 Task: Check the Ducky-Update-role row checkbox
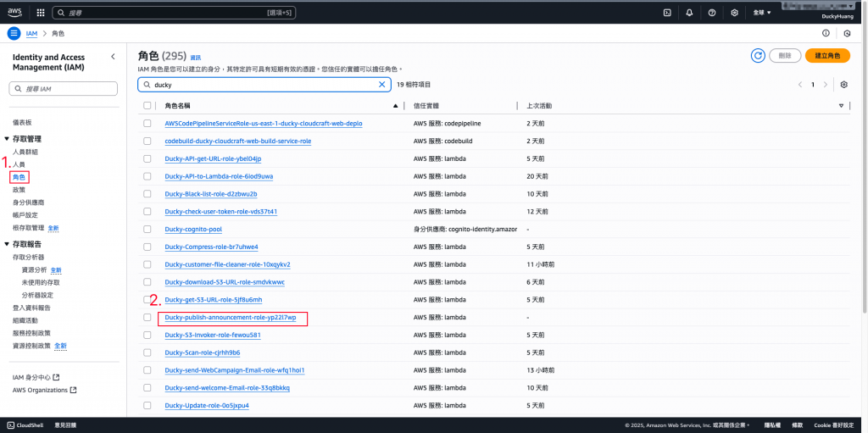pos(147,405)
